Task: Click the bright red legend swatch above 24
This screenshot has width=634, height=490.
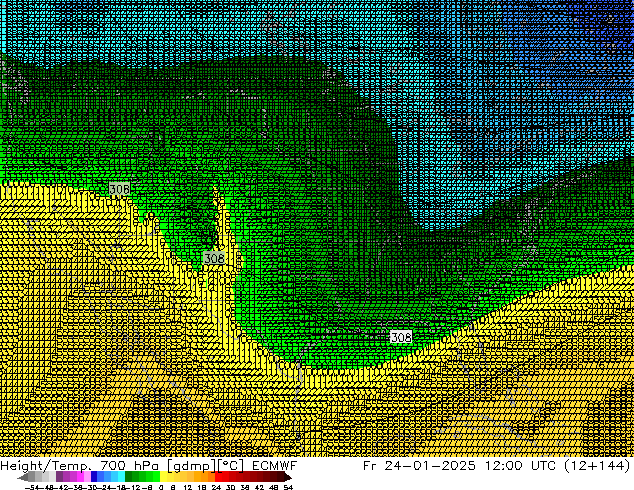Action: [218, 477]
